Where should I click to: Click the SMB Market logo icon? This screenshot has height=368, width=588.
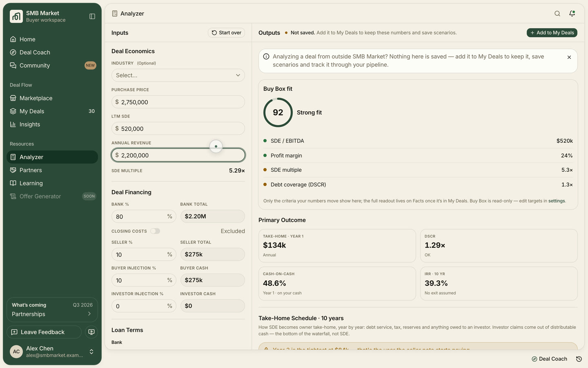click(x=16, y=16)
